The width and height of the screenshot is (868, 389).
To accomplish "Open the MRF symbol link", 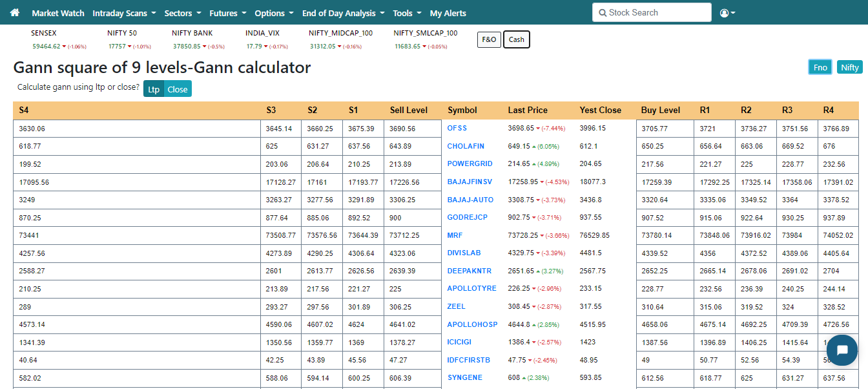I will [455, 235].
